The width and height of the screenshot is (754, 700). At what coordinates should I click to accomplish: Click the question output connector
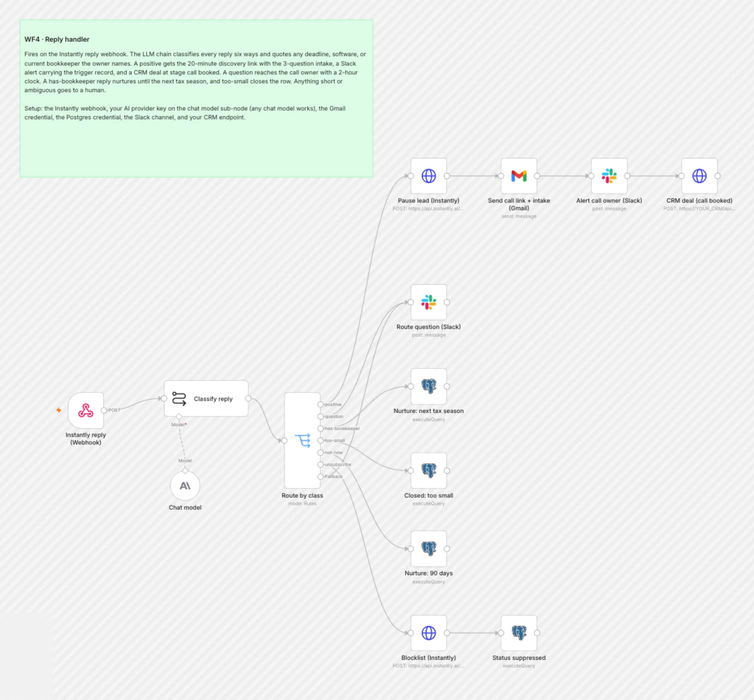[321, 416]
